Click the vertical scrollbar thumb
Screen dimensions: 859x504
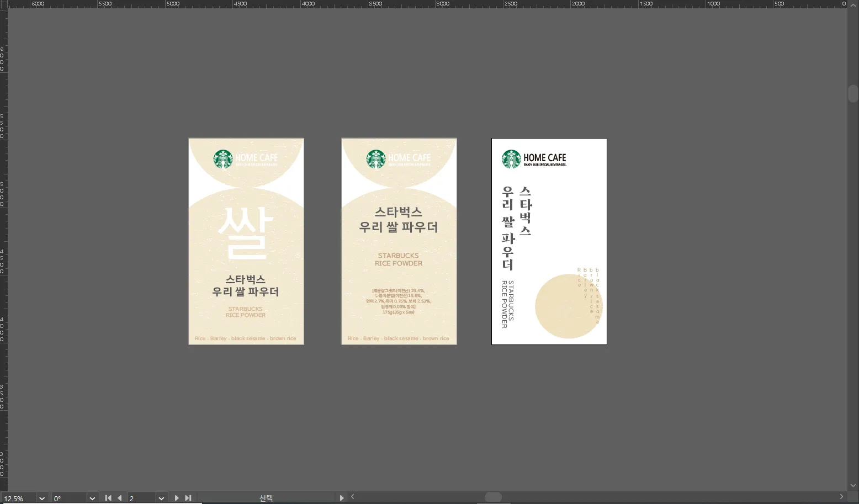(x=853, y=93)
